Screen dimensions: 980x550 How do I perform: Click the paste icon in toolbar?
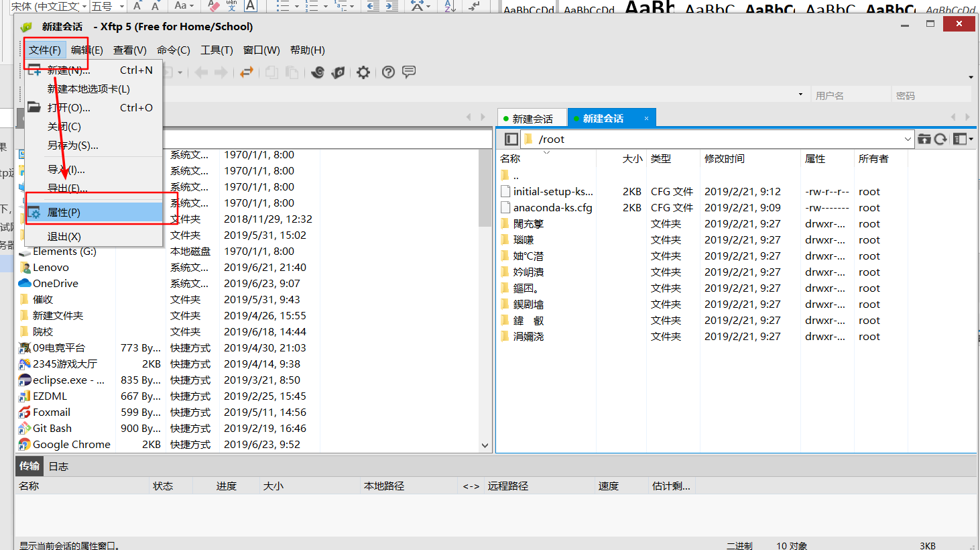pos(292,72)
